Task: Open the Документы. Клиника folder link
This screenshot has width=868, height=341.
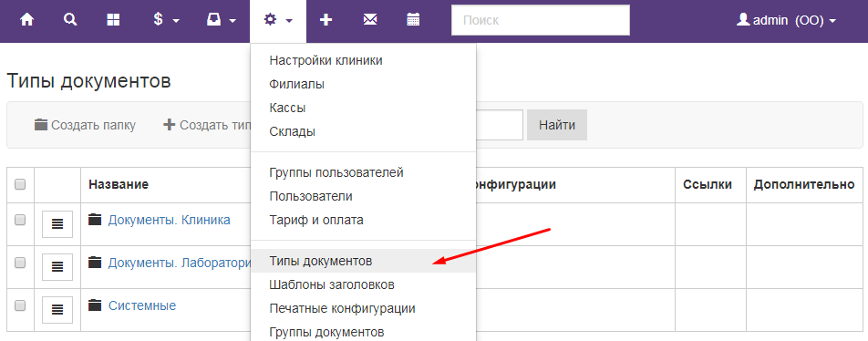Action: click(169, 221)
